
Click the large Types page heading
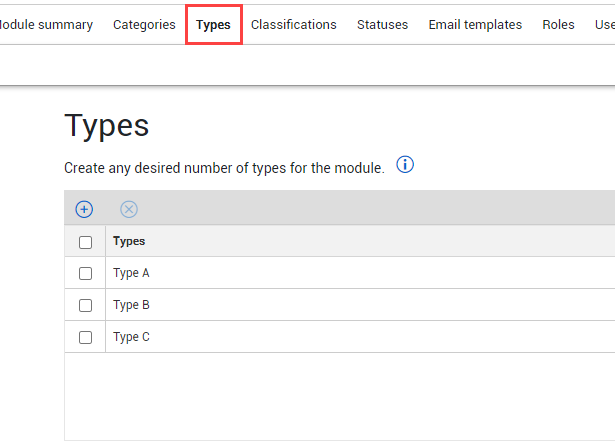(x=107, y=126)
